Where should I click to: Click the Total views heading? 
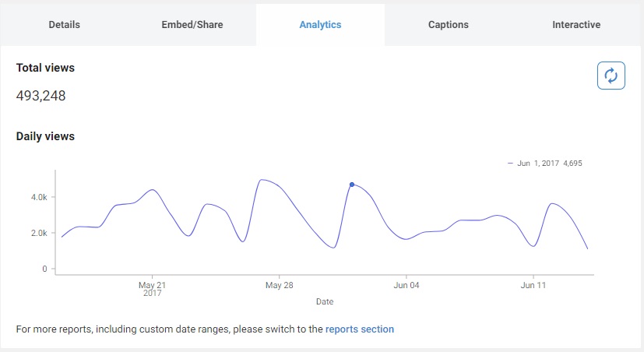point(45,68)
